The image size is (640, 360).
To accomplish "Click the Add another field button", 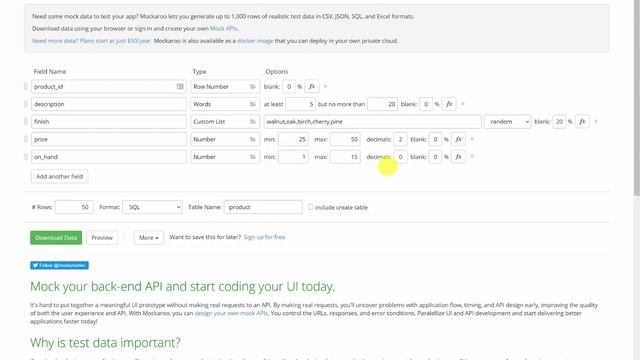I will [60, 176].
